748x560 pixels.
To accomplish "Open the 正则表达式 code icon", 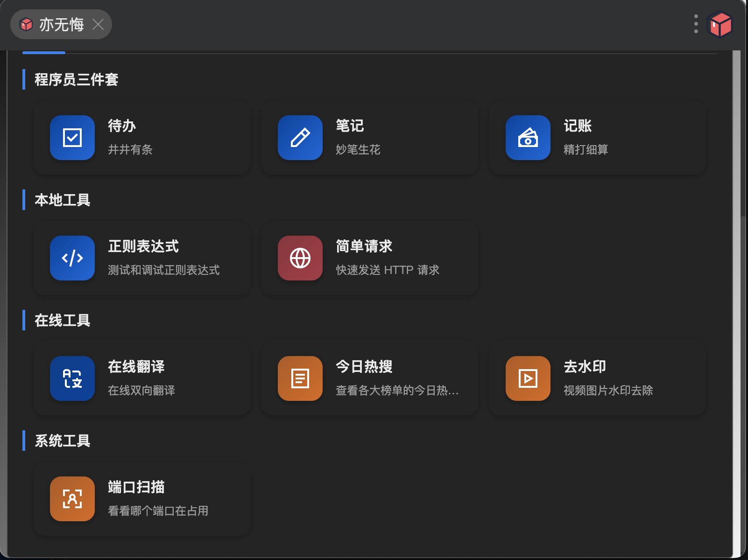I will tap(72, 258).
